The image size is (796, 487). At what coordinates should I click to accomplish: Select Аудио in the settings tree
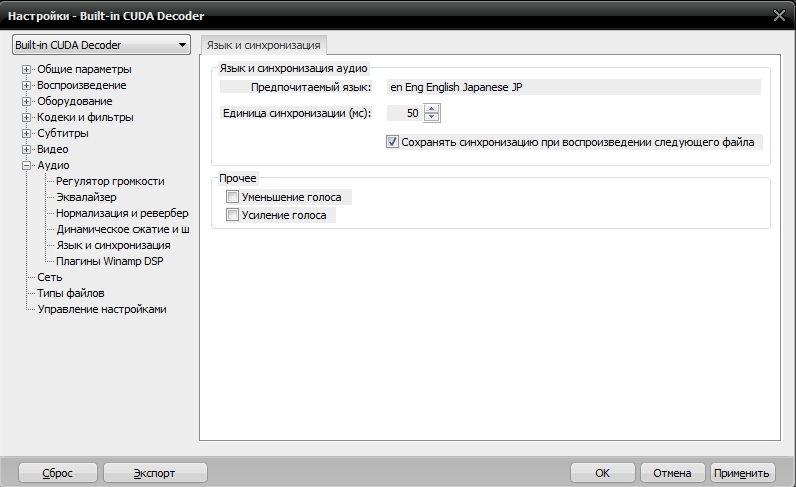(53, 165)
